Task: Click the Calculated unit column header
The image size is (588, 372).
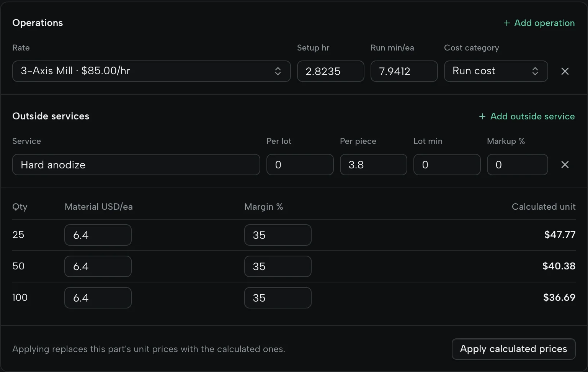Action: click(x=544, y=207)
